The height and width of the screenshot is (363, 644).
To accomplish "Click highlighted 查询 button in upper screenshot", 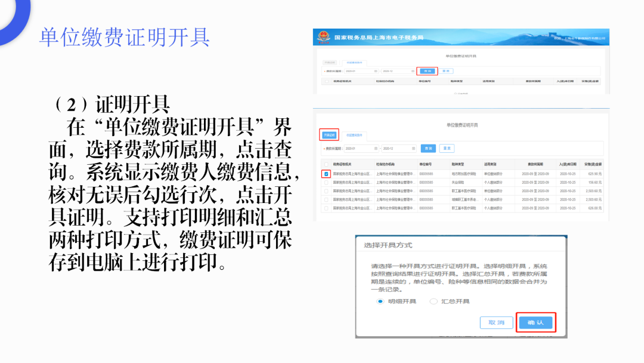I will coord(427,71).
